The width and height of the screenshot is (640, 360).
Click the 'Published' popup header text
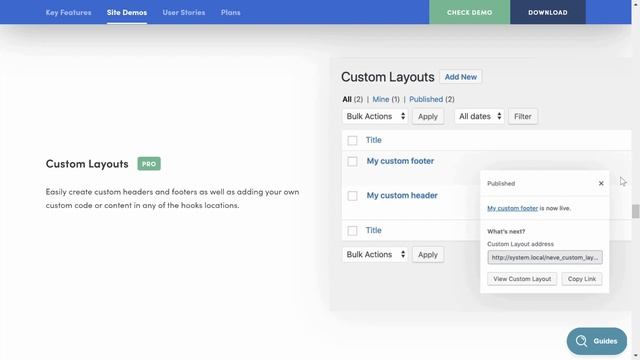[x=501, y=183]
